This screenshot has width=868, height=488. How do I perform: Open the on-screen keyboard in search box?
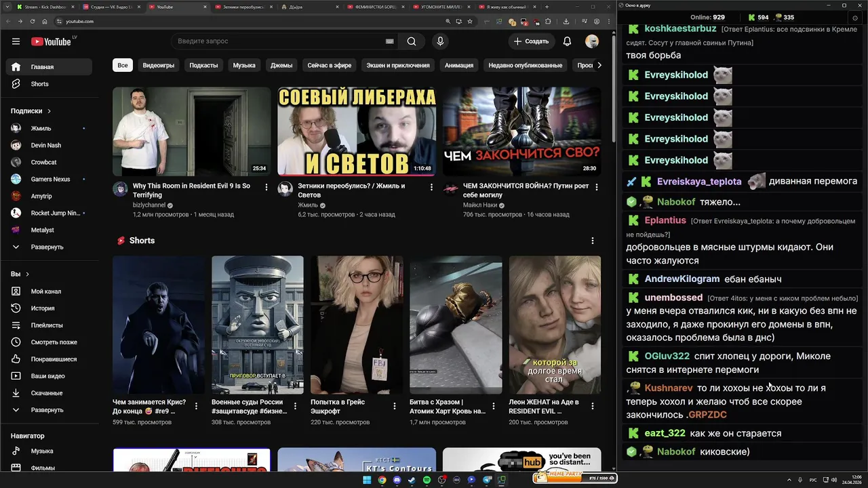390,41
